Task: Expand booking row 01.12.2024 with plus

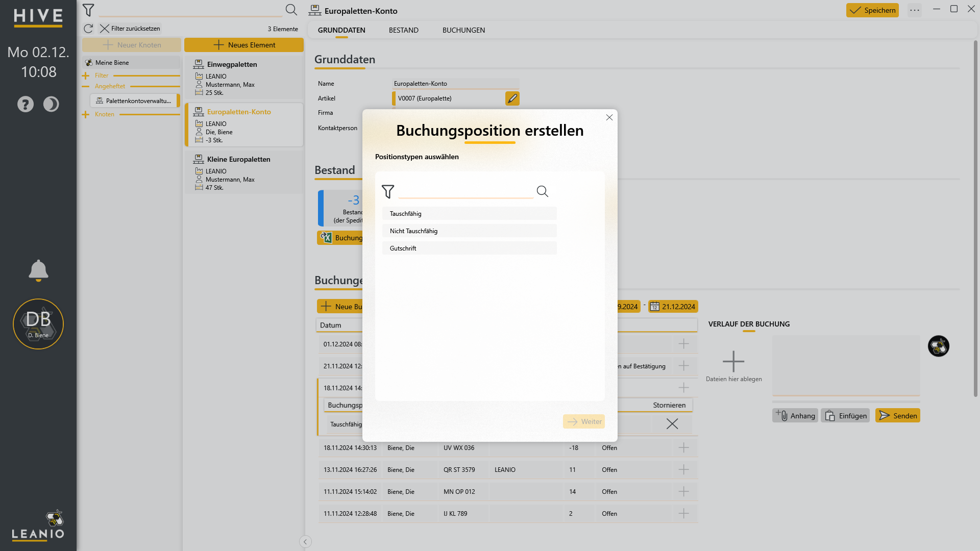Action: tap(684, 344)
